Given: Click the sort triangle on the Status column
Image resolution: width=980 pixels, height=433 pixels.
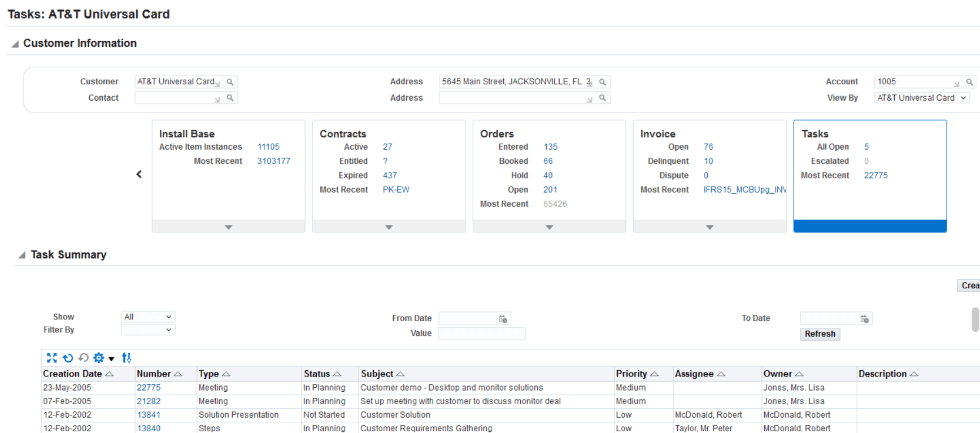Looking at the screenshot, I should click(337, 374).
